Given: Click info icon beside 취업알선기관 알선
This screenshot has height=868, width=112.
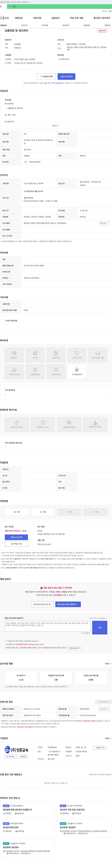Looking at the screenshot, I should (63, 676).
